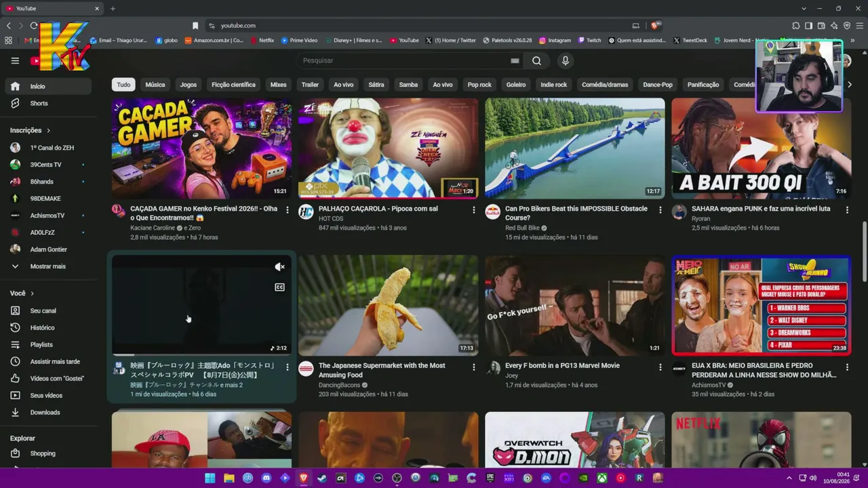
Task: Click the Brave Shields icon in address bar
Action: point(655,26)
